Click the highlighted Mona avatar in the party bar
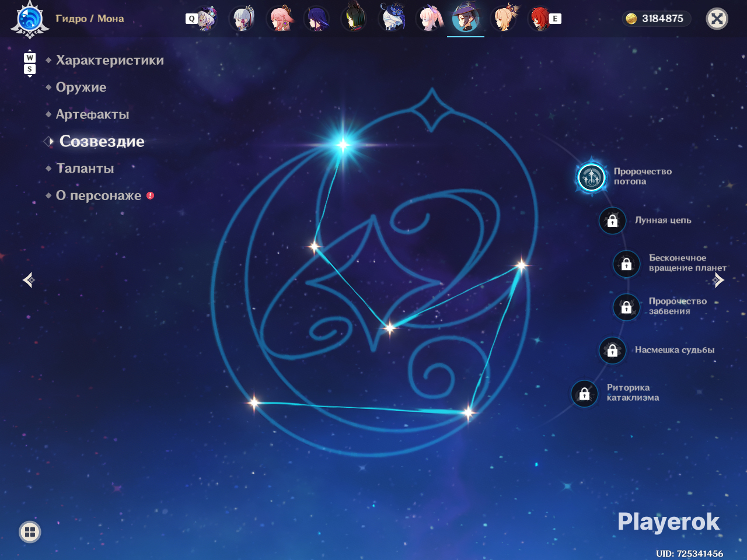747x560 pixels. pos(466,17)
